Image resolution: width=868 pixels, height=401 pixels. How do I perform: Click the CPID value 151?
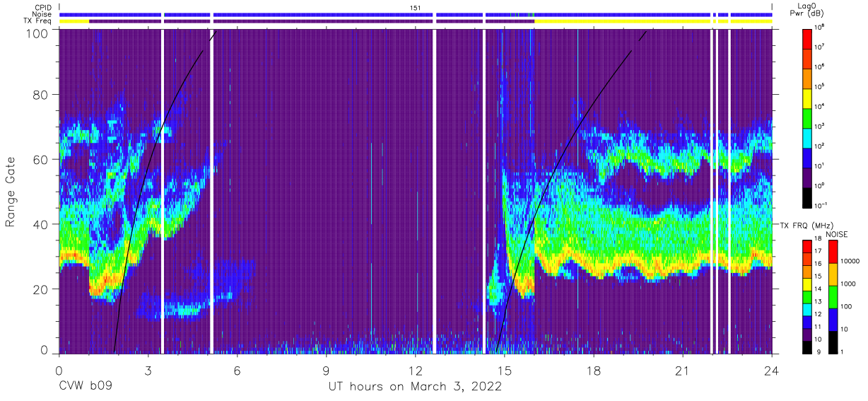click(415, 7)
